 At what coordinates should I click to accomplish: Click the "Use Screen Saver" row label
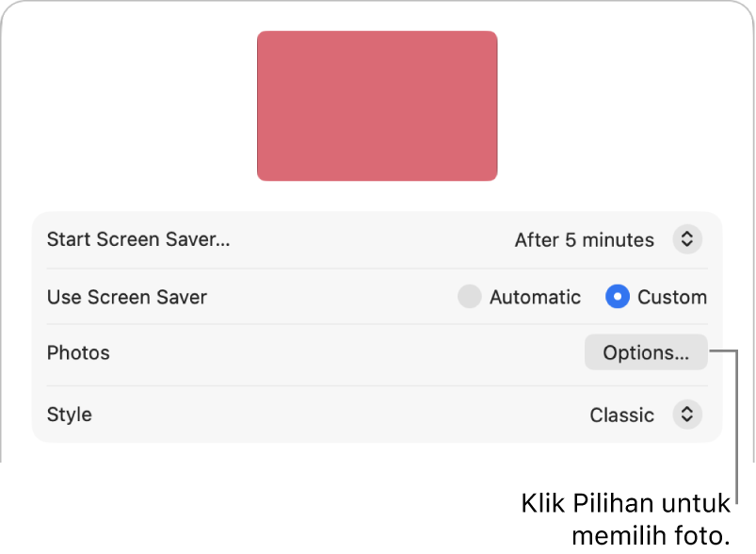[x=127, y=298]
